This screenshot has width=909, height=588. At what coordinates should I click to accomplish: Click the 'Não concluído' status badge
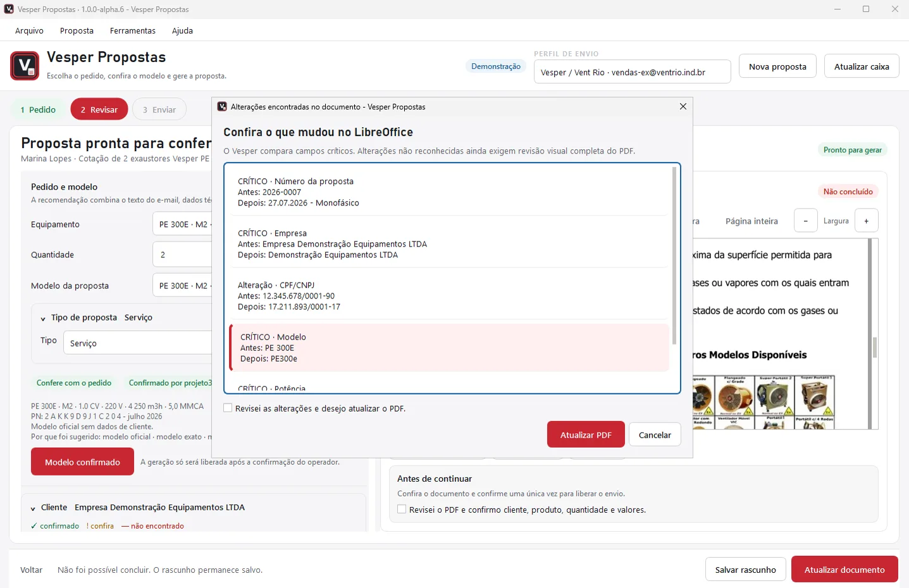click(x=848, y=192)
